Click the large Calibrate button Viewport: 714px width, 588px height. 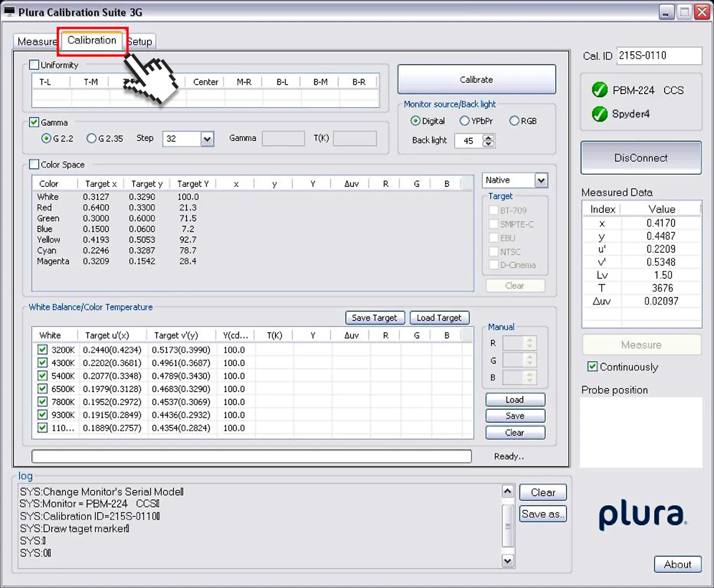pos(476,79)
